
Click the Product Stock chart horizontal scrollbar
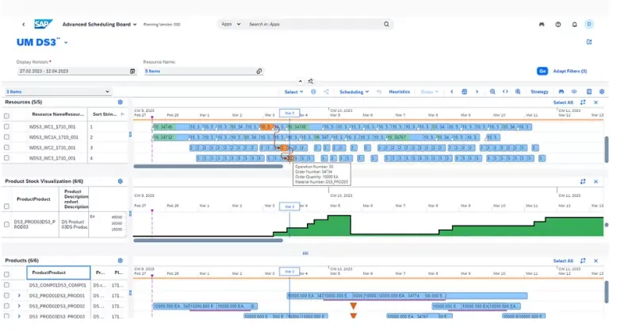(208, 240)
